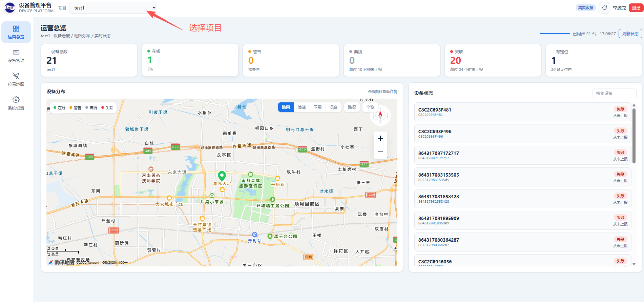Click the 有定位 card

594,60
